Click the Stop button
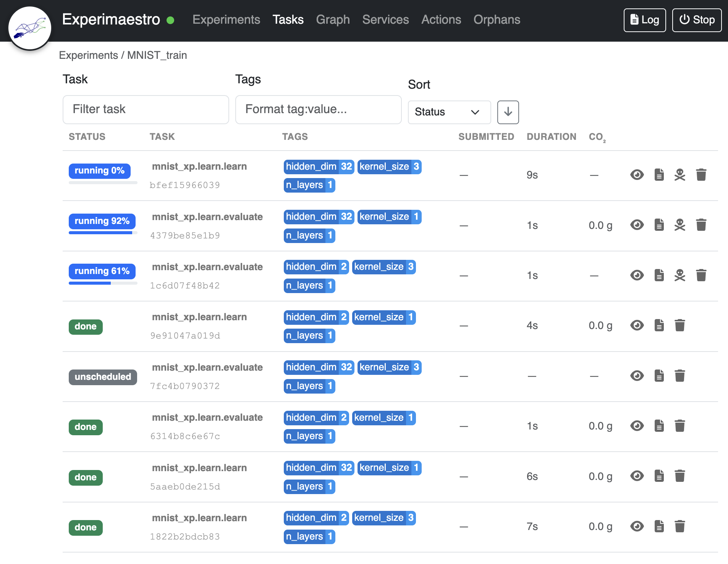728x564 pixels. click(697, 20)
